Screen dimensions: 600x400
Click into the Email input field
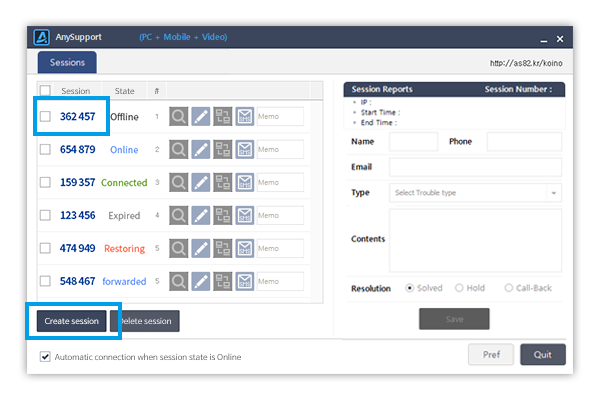point(475,167)
